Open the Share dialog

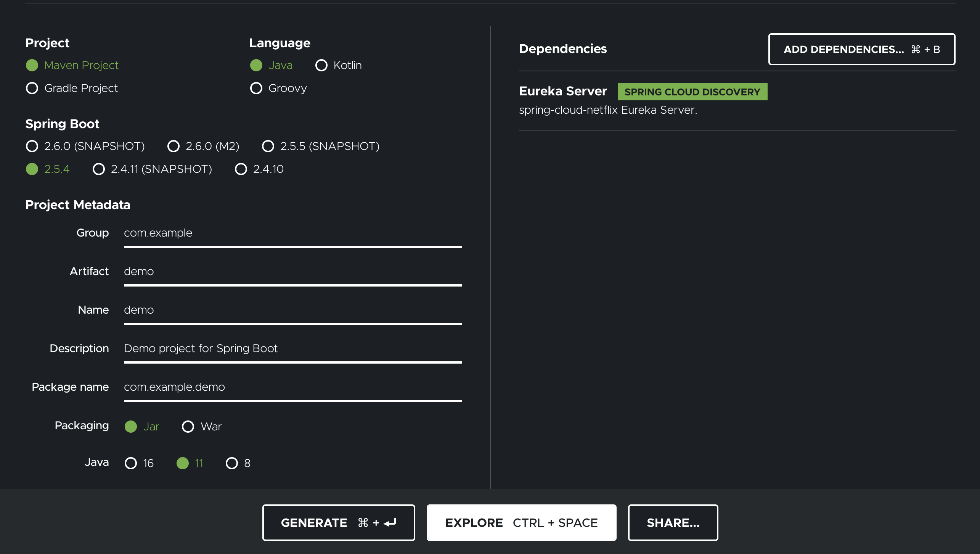pyautogui.click(x=673, y=522)
